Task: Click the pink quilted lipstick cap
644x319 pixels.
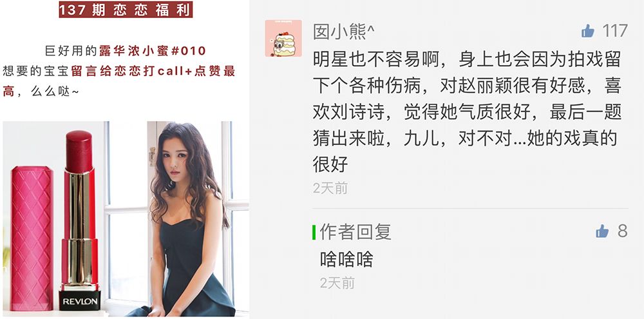Action: pos(32,238)
